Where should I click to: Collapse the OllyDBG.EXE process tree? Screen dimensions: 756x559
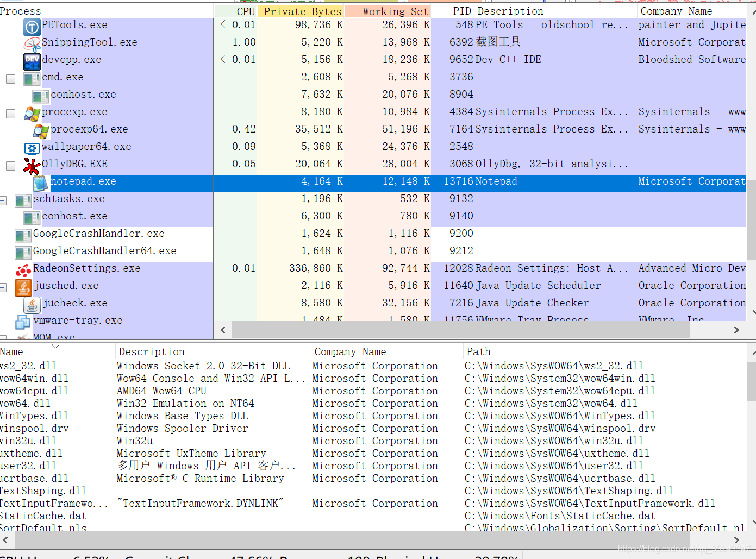[10, 166]
